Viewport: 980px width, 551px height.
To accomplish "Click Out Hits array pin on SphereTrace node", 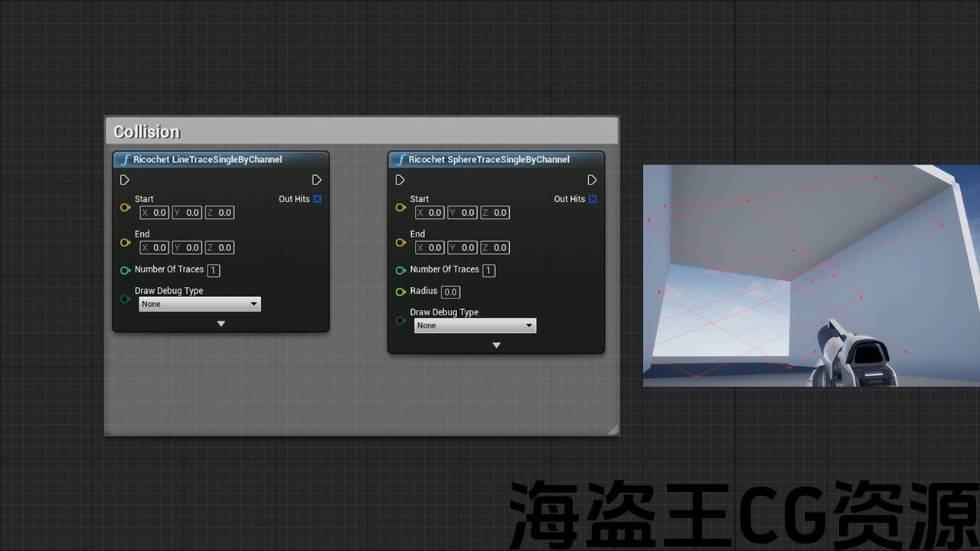I will pyautogui.click(x=593, y=199).
